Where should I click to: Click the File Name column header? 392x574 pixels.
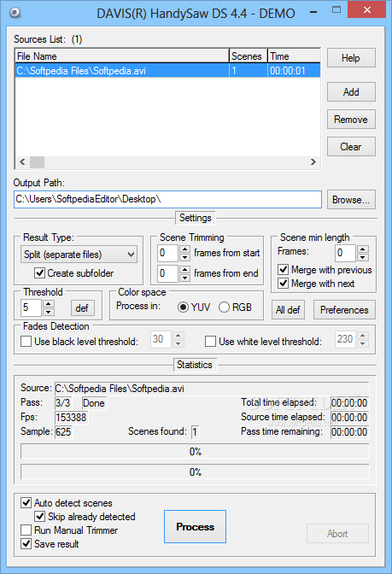[122, 56]
